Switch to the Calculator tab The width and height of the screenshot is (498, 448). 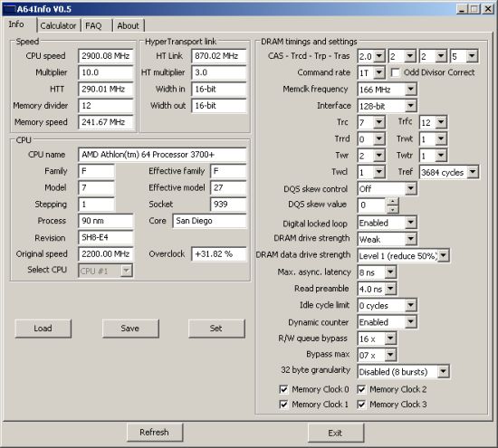pos(59,25)
